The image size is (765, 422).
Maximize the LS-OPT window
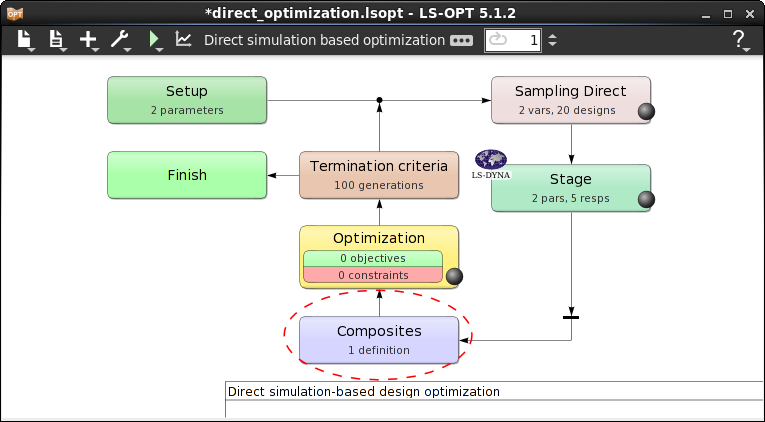tap(728, 14)
